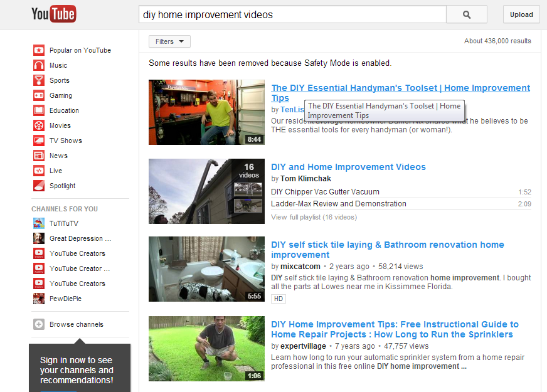547x392 pixels.
Task: Click the 58,214 views text
Action: (400, 267)
